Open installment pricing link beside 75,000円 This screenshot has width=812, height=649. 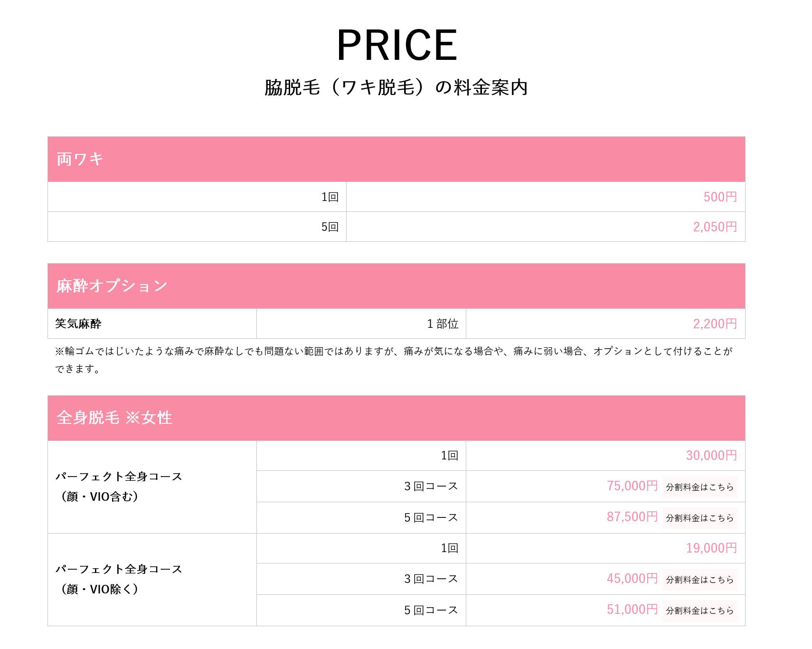coord(699,487)
